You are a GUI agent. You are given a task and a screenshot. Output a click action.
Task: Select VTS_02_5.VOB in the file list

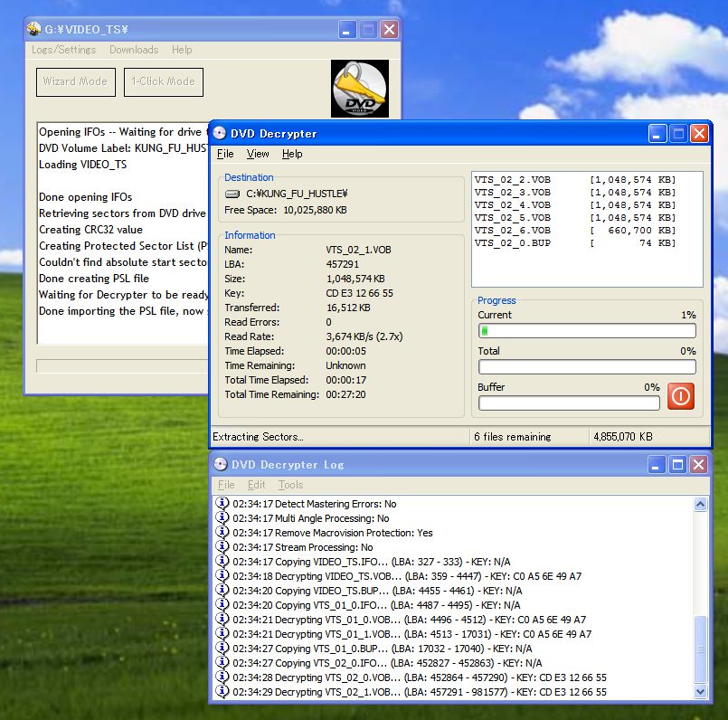pos(575,217)
